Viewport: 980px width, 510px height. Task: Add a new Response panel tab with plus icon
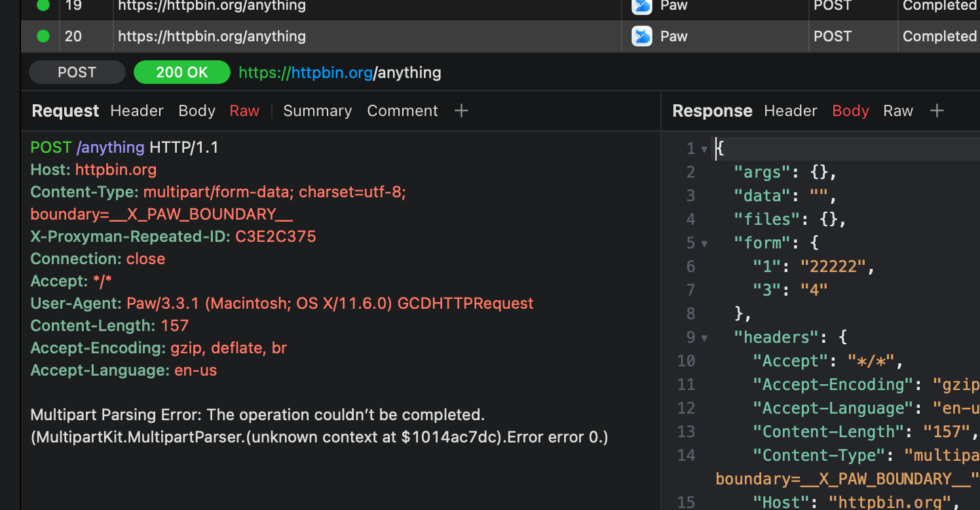(937, 111)
